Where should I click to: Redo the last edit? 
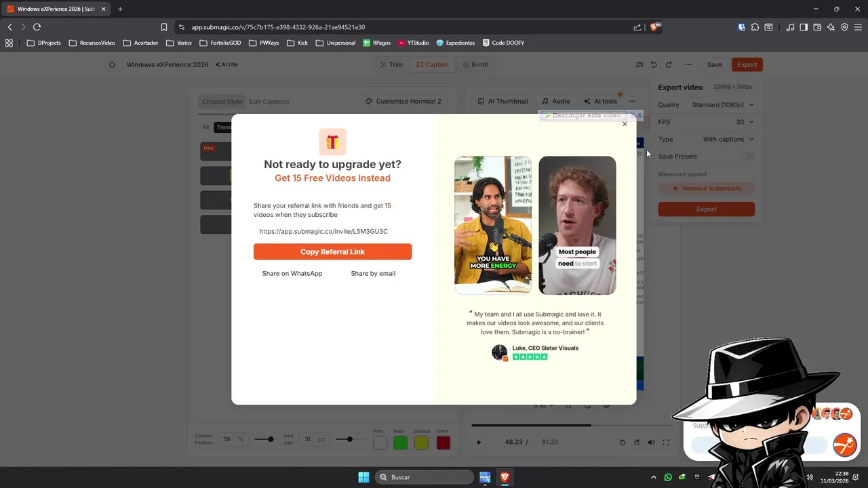click(x=669, y=64)
